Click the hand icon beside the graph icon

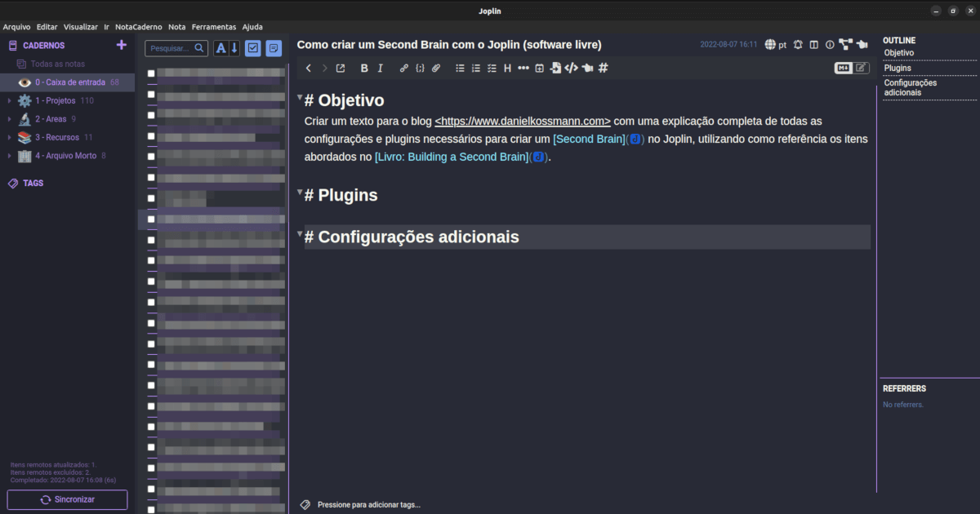coord(862,45)
